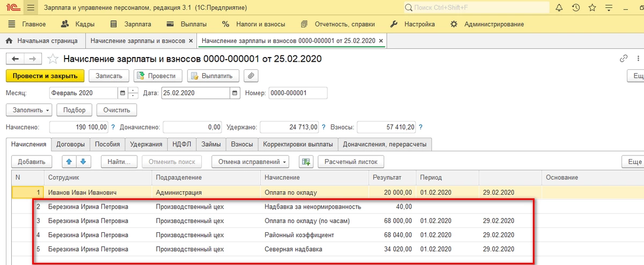This screenshot has width=644, height=265.
Task: Open the Выплаты menu section
Action: [x=187, y=24]
